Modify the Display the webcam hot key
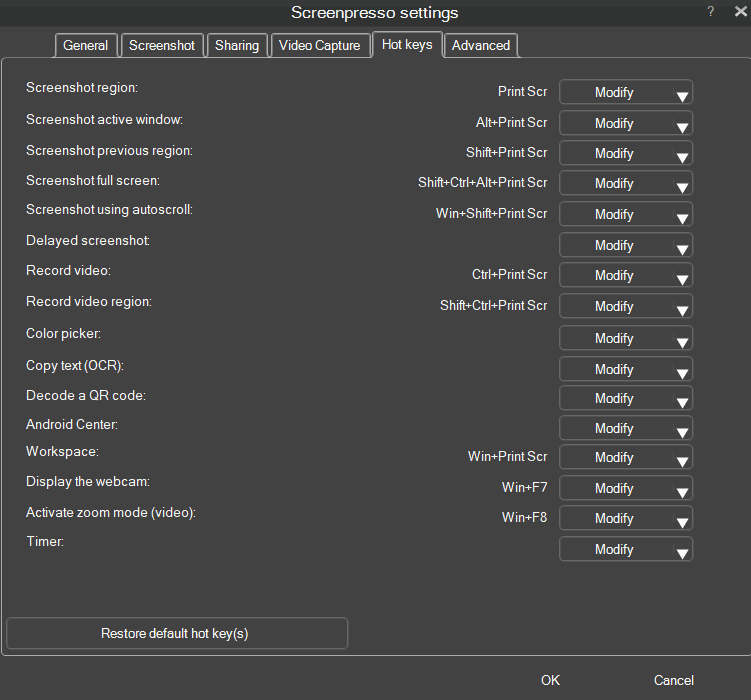The height and width of the screenshot is (700, 751). click(615, 488)
